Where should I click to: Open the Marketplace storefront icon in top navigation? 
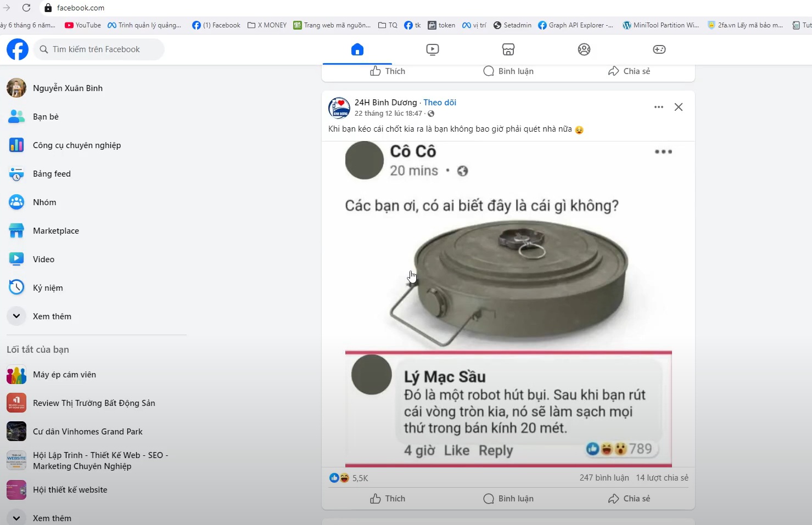click(x=508, y=49)
